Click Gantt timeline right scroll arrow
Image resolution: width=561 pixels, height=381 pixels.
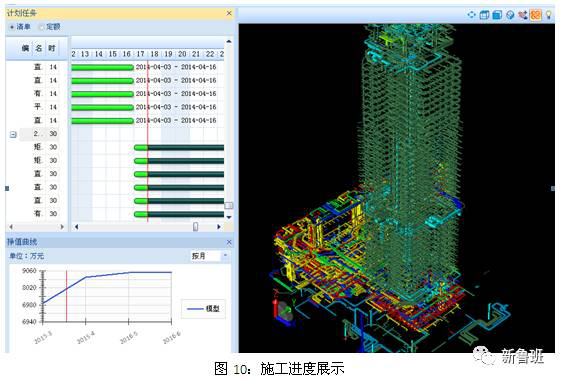(219, 226)
